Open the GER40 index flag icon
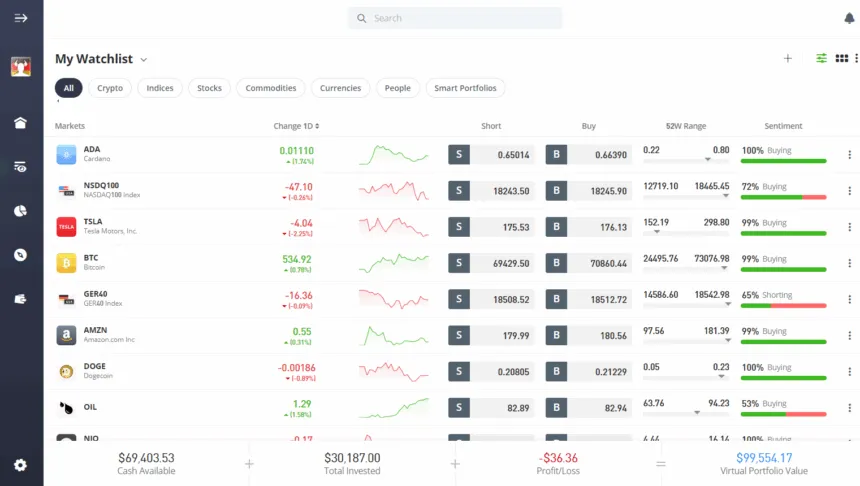 point(66,299)
